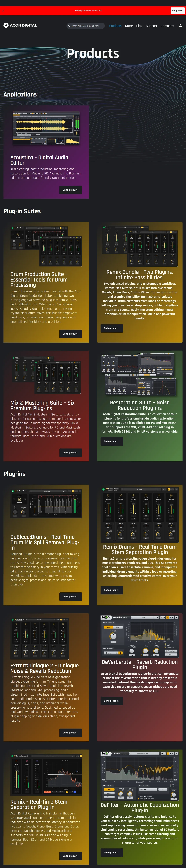186x868 pixels.
Task: Click the large 'Products' page heading
Action: [x=93, y=53]
